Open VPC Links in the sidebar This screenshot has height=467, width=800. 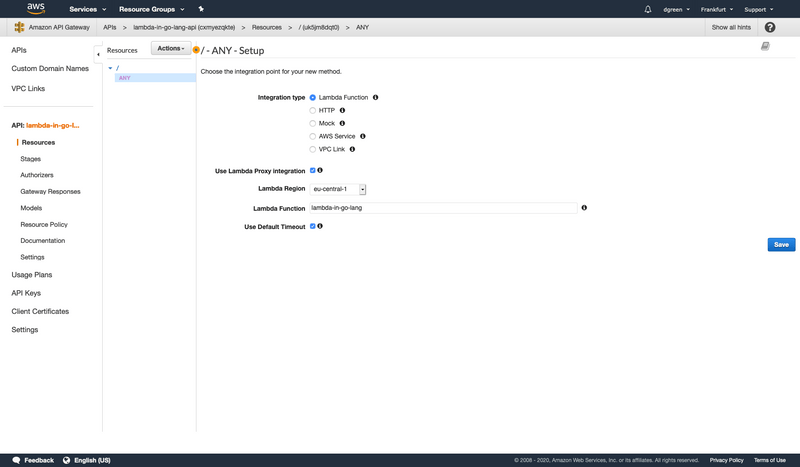pyautogui.click(x=28, y=88)
